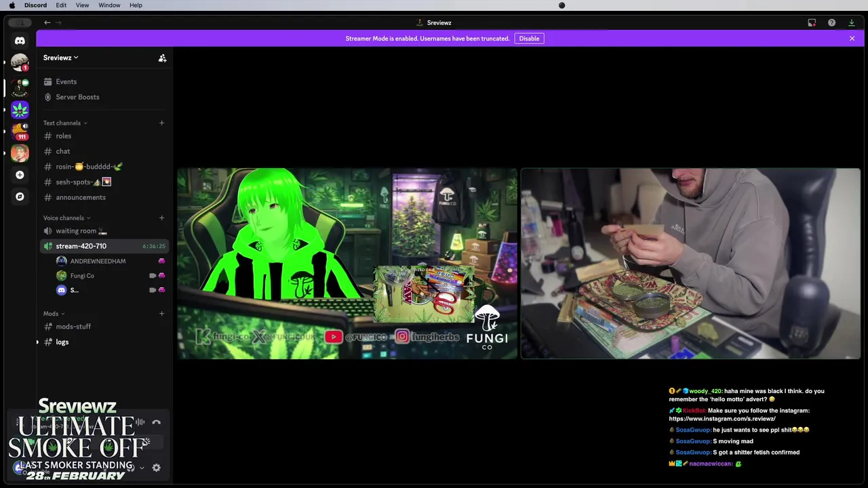Viewport: 868px width, 488px height.
Task: Focus the Fungi Co stream video tile
Action: pyautogui.click(x=347, y=264)
